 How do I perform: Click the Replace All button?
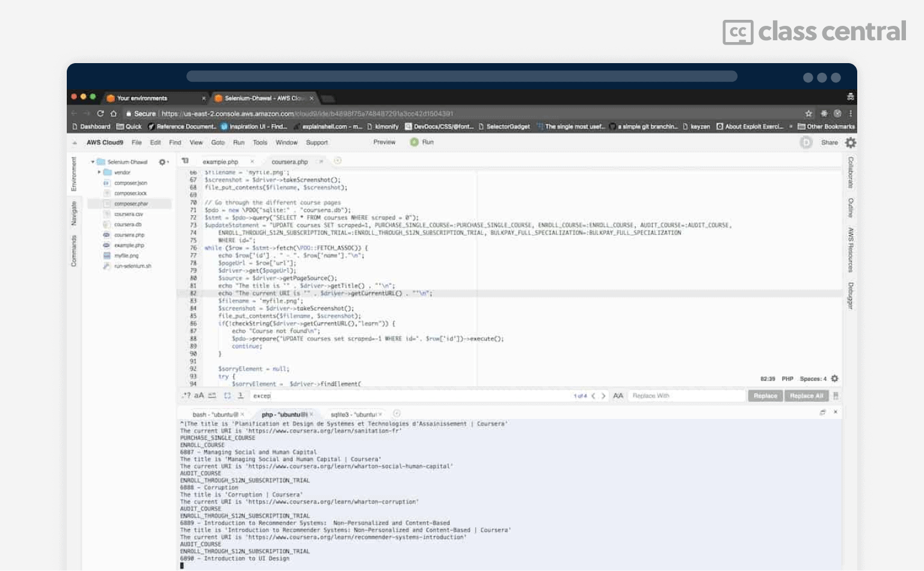[806, 396]
